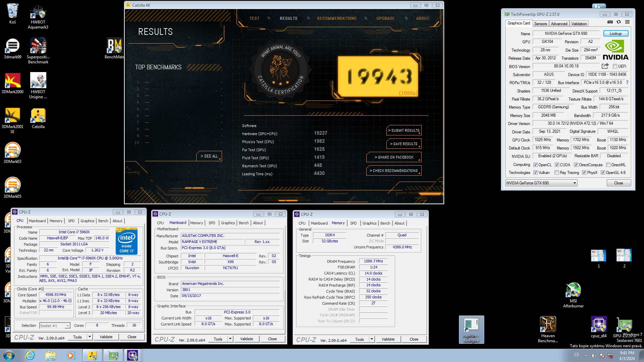The image size is (644, 362).
Task: Toggle DirectCompute checkbox in GPU-Z
Action: [576, 165]
